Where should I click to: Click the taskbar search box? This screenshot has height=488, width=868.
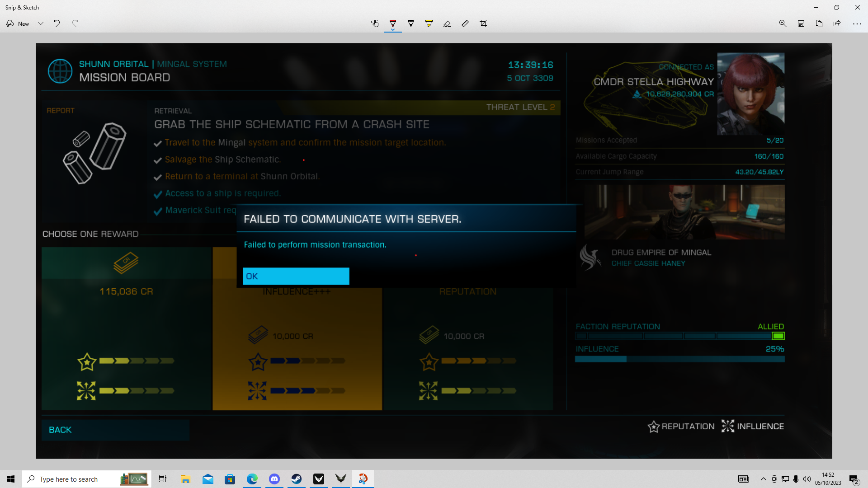87,479
